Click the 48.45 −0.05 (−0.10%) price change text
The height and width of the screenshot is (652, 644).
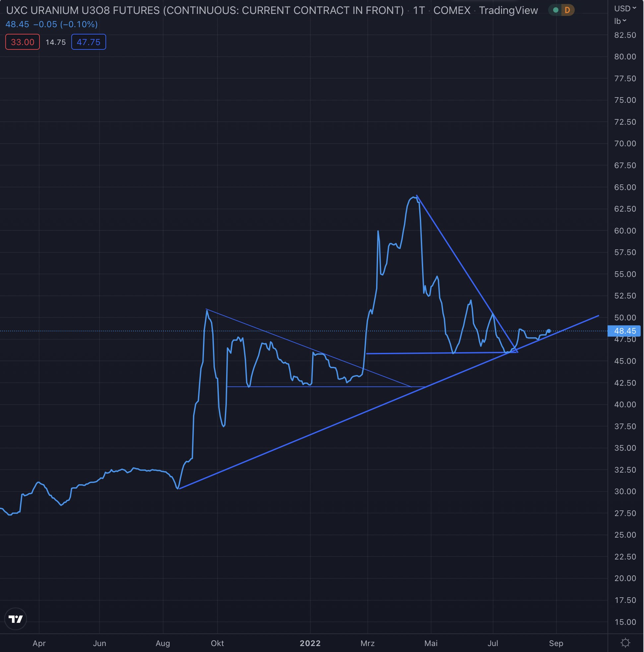click(x=51, y=24)
